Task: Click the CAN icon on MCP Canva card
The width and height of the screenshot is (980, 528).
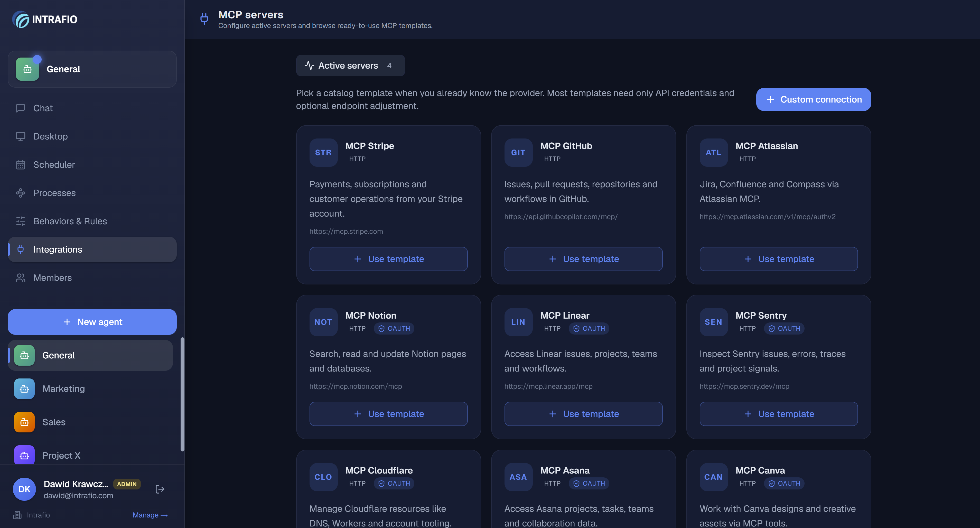Action: 713,477
